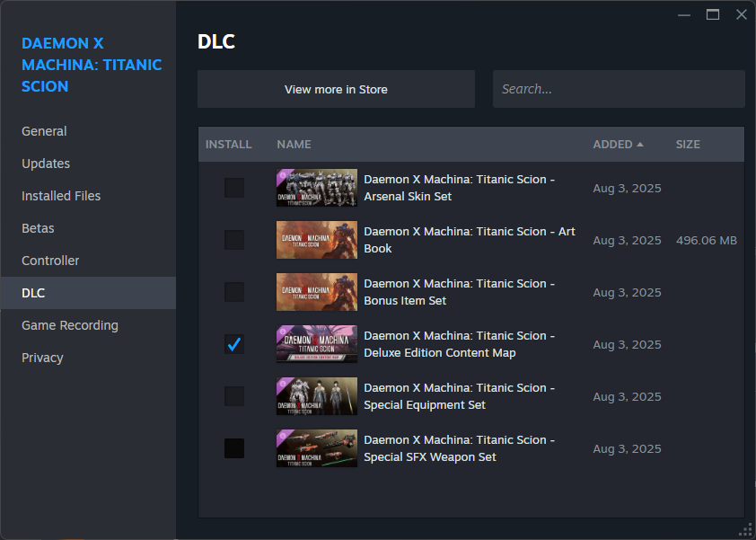Close the properties window
Image resolution: width=756 pixels, height=540 pixels.
tap(742, 14)
